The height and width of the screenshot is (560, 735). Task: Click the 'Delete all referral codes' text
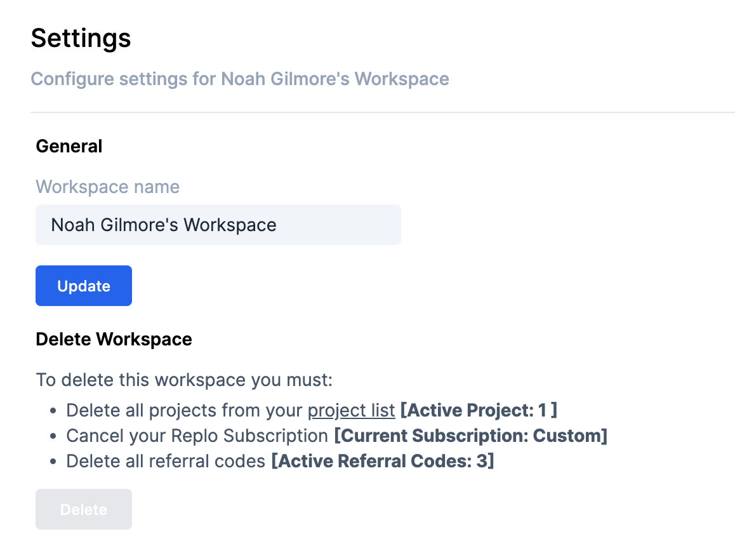(x=166, y=461)
